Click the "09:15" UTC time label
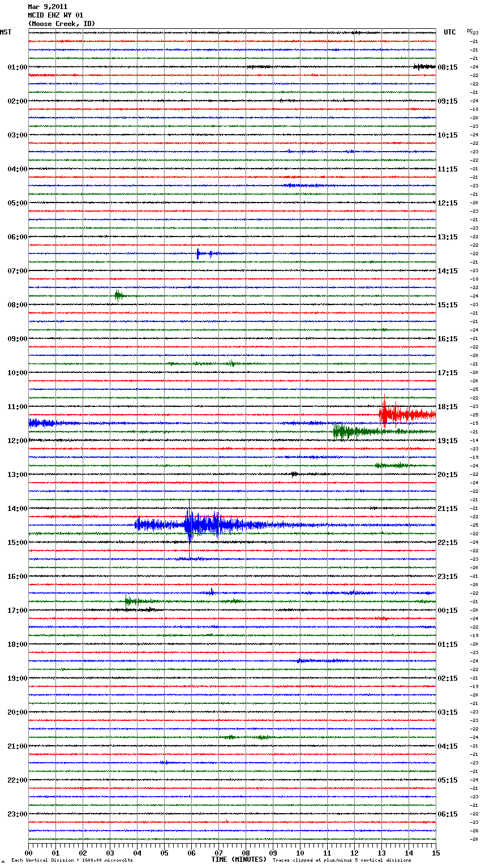The width and height of the screenshot is (481, 868). (448, 101)
